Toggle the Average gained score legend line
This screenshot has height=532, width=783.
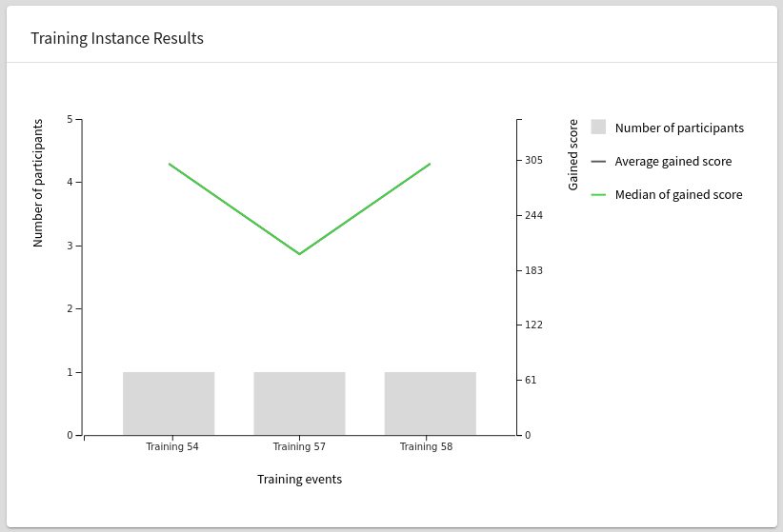click(598, 161)
